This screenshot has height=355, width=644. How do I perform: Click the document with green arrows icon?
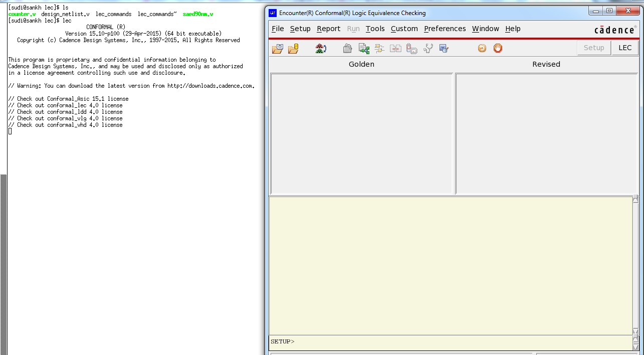click(364, 49)
